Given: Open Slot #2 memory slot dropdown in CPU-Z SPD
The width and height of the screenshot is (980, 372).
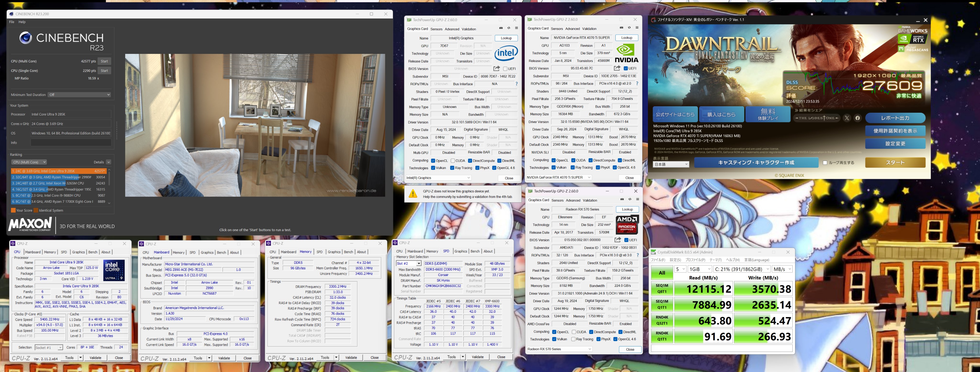Looking at the screenshot, I should [409, 264].
